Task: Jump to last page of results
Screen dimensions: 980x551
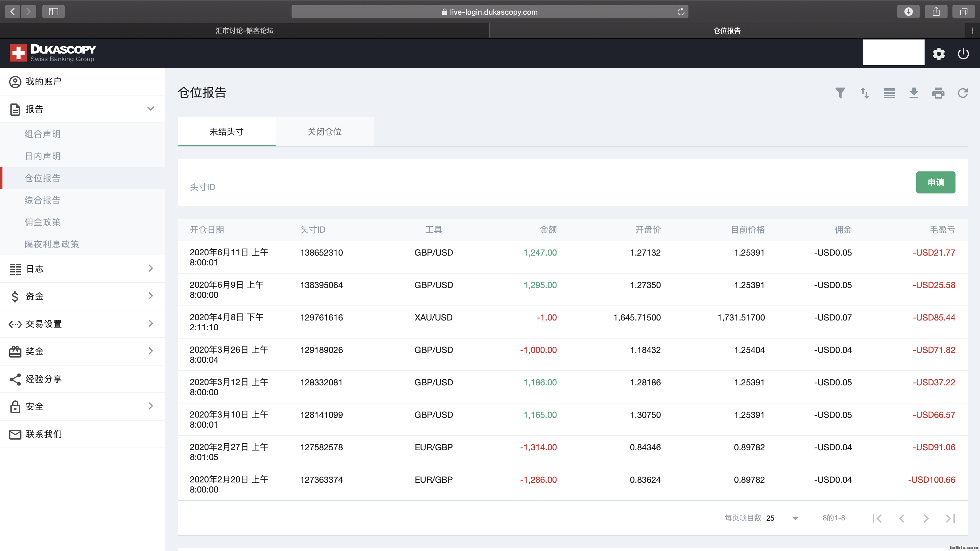Action: click(950, 518)
